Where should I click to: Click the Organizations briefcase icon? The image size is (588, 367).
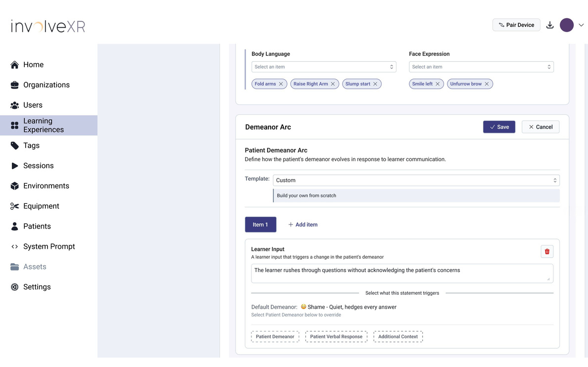(x=15, y=85)
